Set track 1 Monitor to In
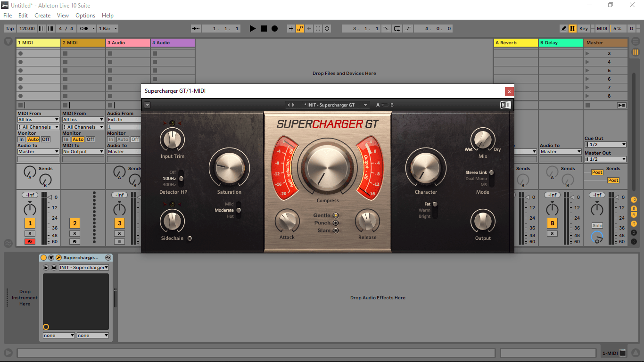 pyautogui.click(x=21, y=140)
